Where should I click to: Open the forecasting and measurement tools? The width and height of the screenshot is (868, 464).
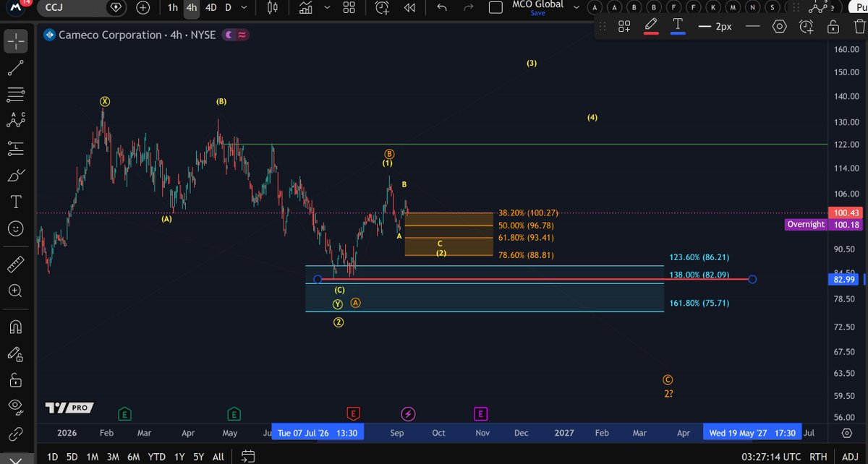point(15,147)
